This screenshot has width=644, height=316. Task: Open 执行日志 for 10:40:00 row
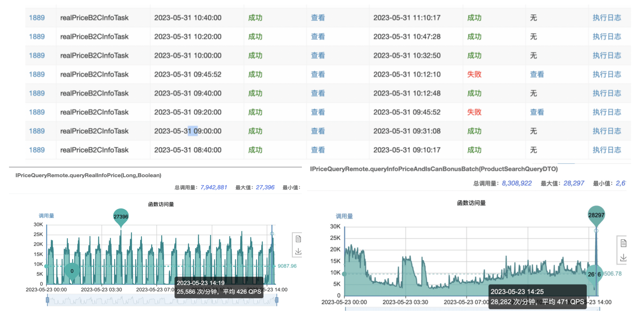(607, 18)
